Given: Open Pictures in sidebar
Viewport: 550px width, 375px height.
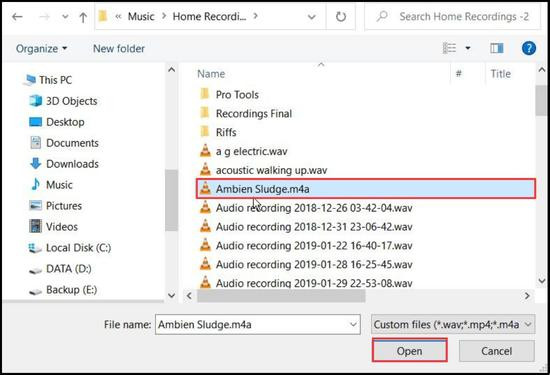Looking at the screenshot, I should (x=63, y=206).
